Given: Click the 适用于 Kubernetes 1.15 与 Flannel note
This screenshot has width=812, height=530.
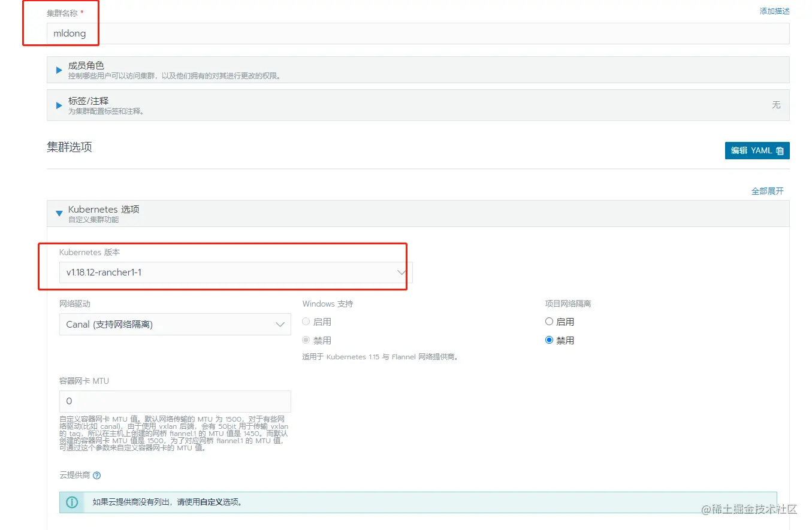Looking at the screenshot, I should (x=381, y=357).
